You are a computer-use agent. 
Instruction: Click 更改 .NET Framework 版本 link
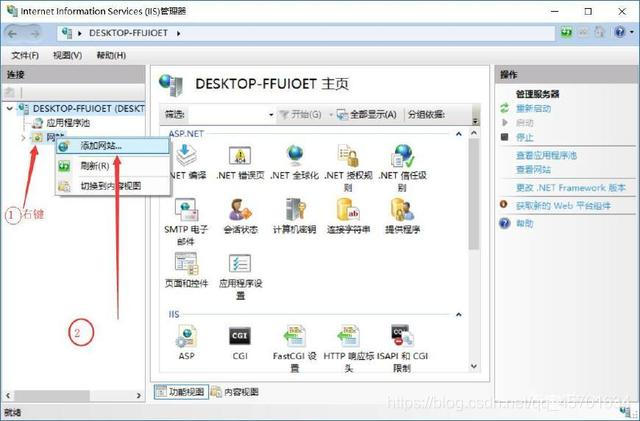571,188
